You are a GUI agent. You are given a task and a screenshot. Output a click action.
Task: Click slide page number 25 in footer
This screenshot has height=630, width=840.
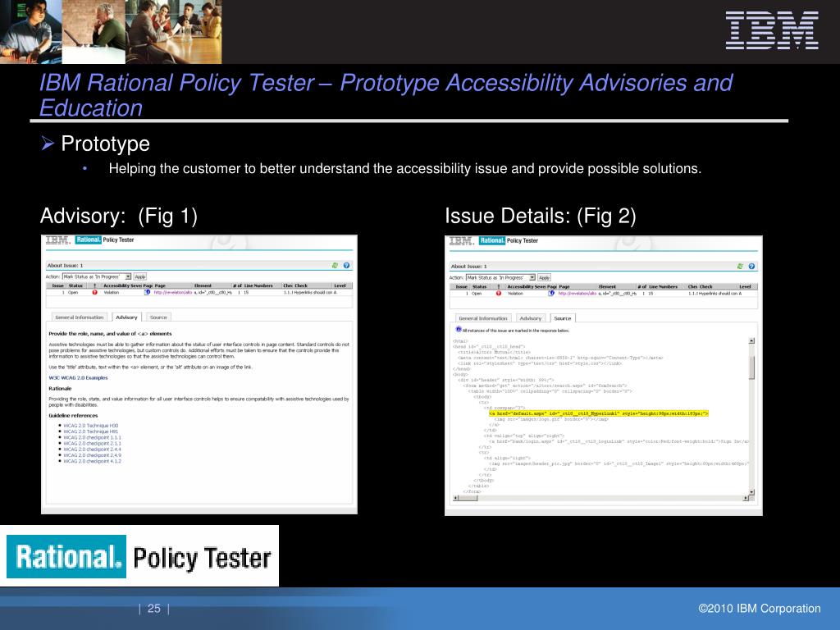point(153,609)
